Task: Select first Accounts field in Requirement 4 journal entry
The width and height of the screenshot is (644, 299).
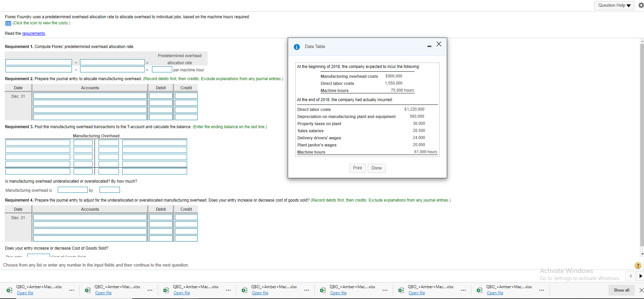Action: pos(90,217)
